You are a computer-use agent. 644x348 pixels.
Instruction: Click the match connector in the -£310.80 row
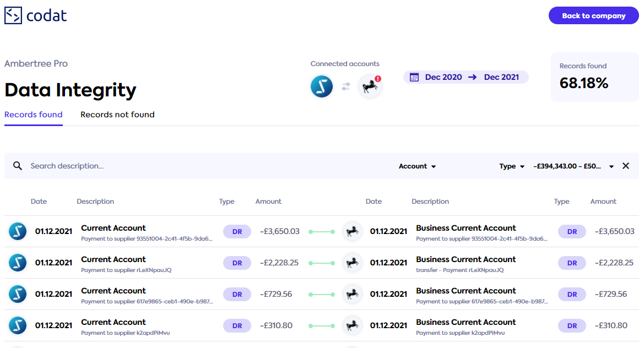click(x=322, y=326)
